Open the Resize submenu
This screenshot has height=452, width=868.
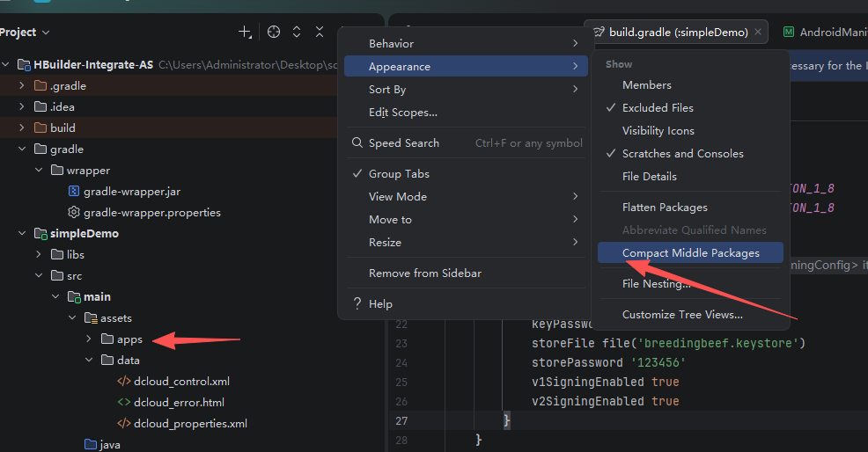[465, 243]
